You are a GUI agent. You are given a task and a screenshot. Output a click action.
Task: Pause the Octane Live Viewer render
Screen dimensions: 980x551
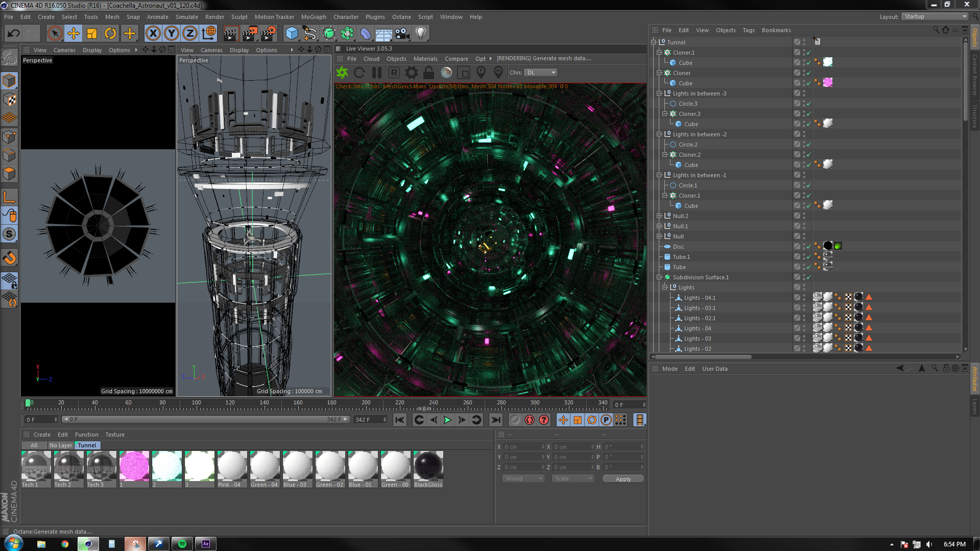(377, 73)
